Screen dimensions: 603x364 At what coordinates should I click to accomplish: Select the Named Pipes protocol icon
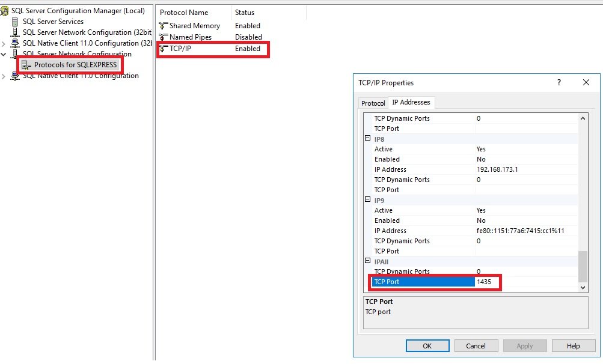(x=163, y=37)
